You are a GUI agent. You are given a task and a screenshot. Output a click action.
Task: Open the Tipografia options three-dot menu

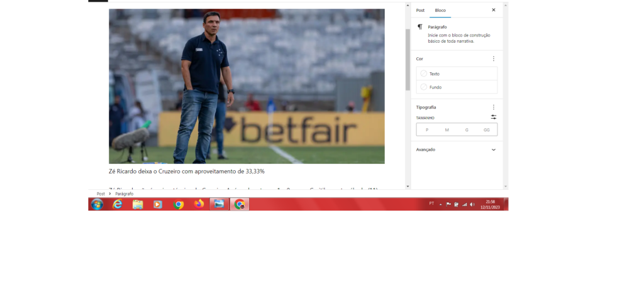click(x=494, y=107)
